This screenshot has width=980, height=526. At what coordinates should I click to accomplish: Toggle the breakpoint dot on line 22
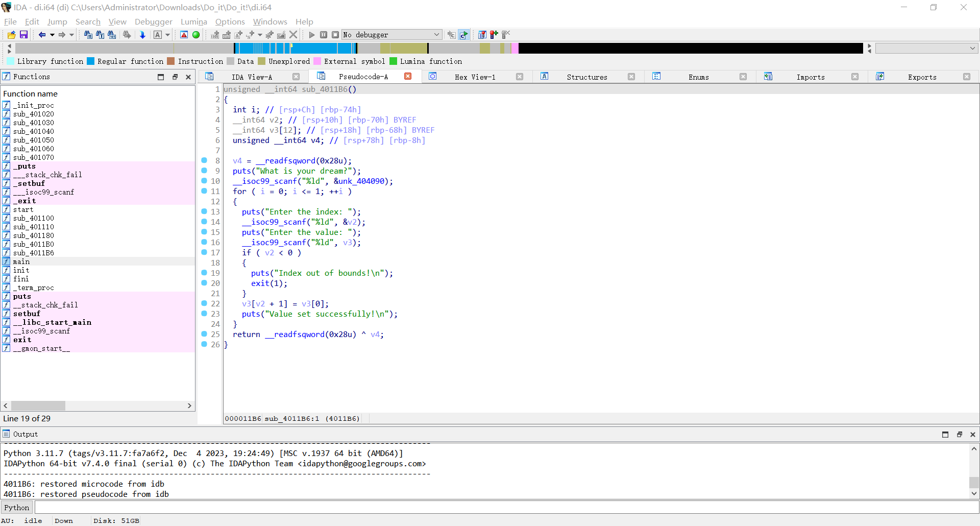click(204, 303)
